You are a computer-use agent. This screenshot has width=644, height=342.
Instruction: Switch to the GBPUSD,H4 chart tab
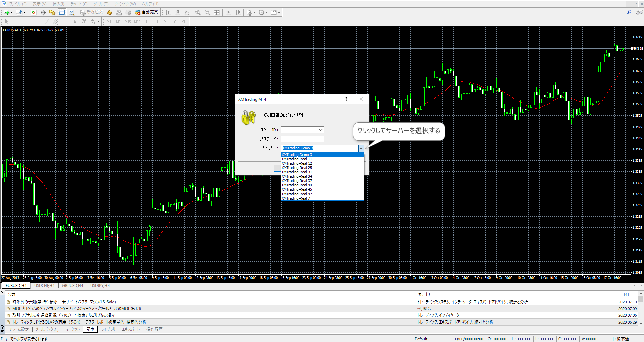point(73,286)
